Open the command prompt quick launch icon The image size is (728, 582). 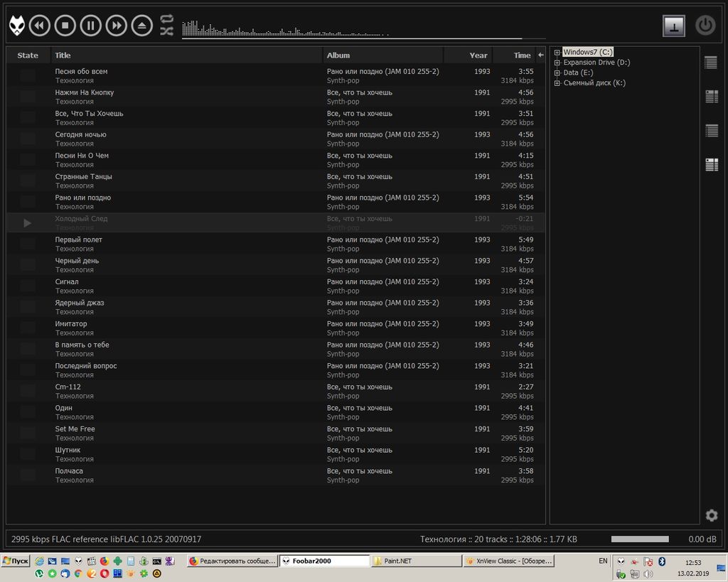157,561
